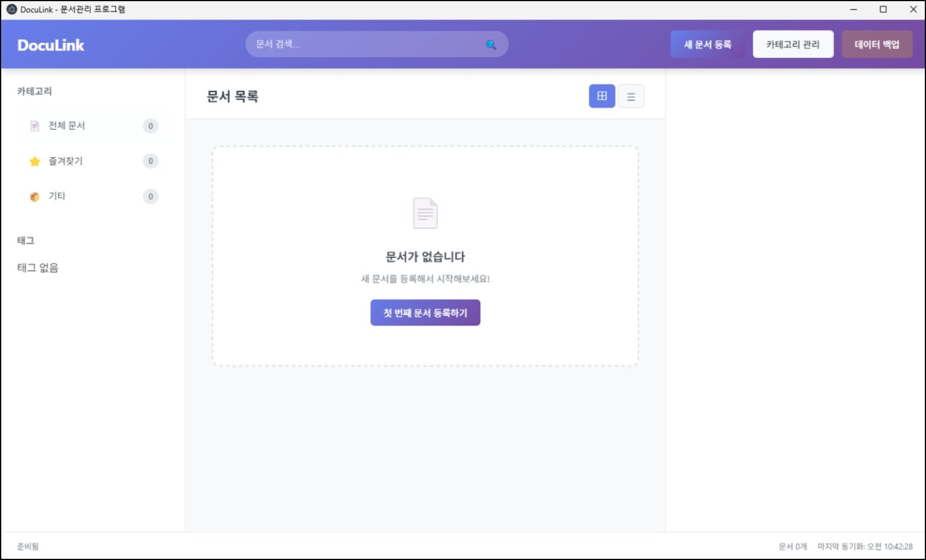Click the 전체 문서 document icon
Screen dimensions: 926x560
pyautogui.click(x=34, y=126)
